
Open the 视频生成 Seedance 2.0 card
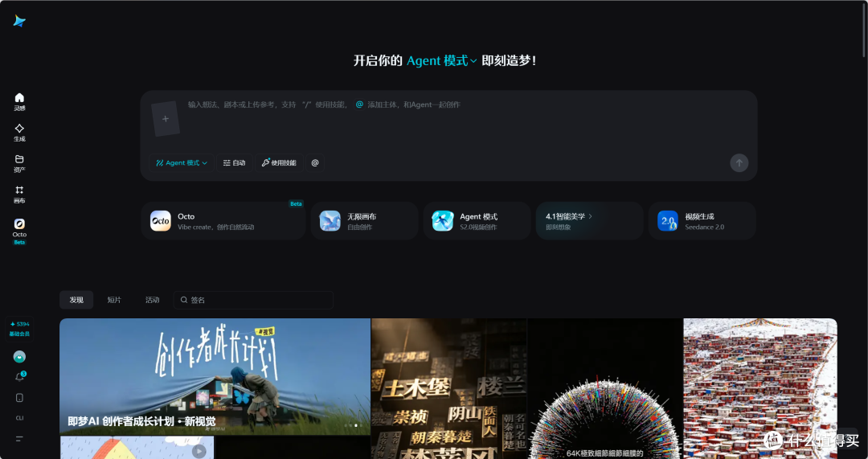(702, 221)
